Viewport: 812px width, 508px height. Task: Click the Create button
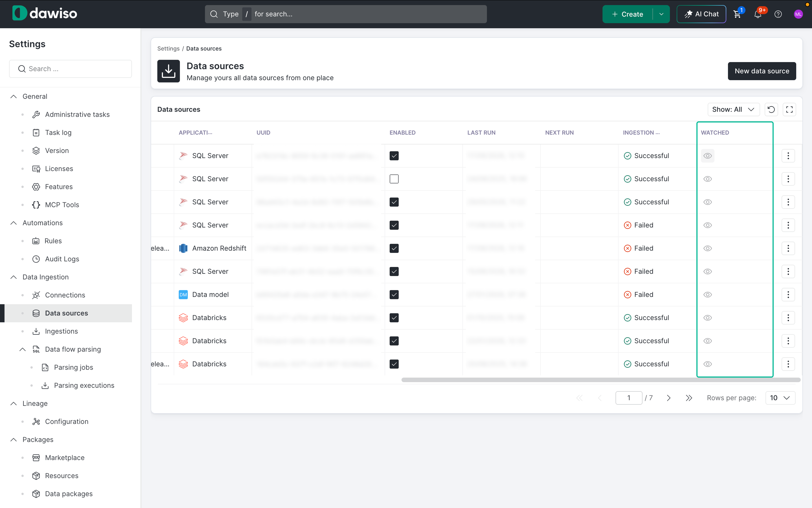[x=627, y=14]
